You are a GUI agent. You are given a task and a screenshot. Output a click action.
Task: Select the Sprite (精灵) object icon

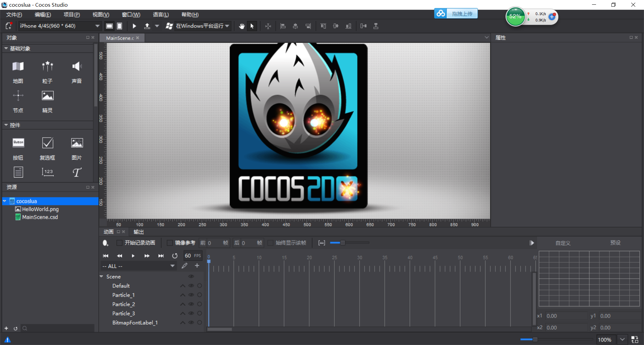47,96
